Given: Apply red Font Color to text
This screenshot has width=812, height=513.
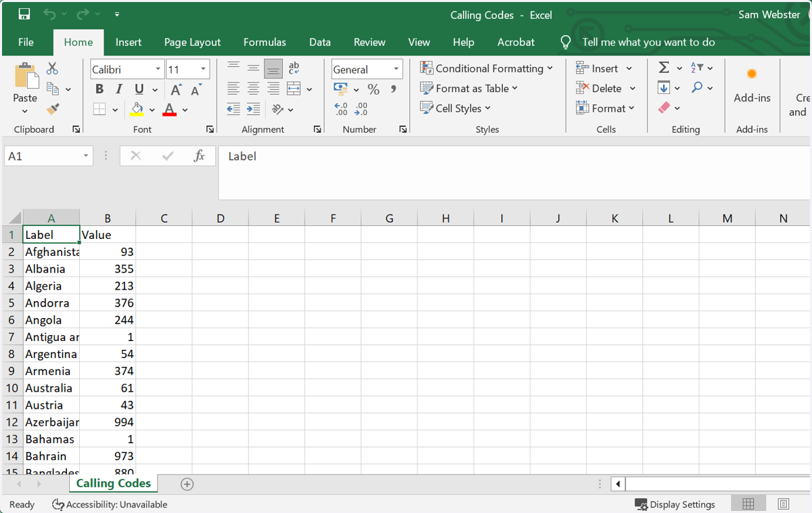Looking at the screenshot, I should 169,109.
